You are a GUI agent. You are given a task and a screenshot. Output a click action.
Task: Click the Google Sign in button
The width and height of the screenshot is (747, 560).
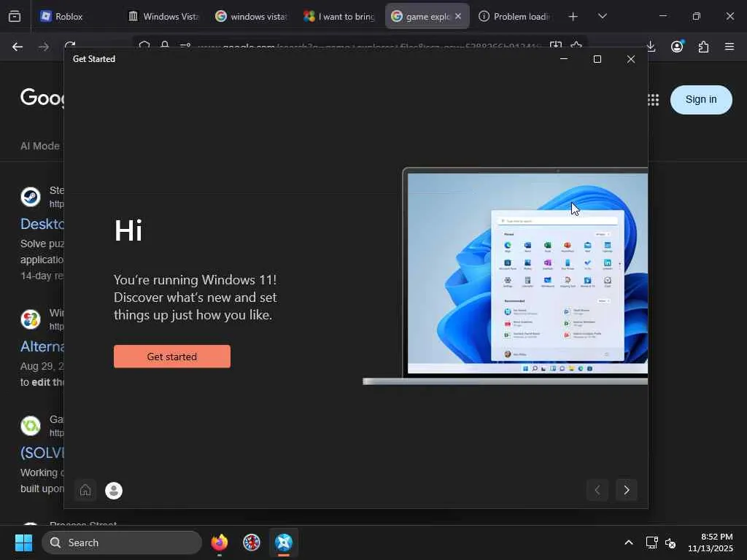click(701, 99)
